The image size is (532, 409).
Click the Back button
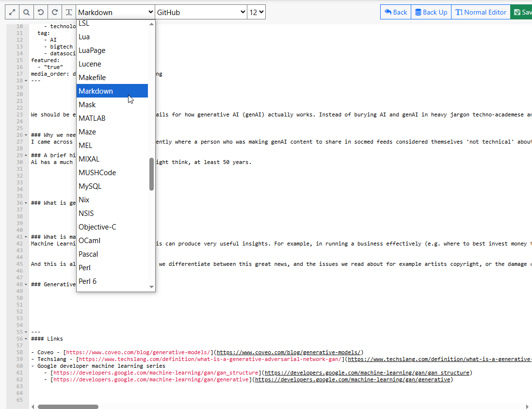396,12
